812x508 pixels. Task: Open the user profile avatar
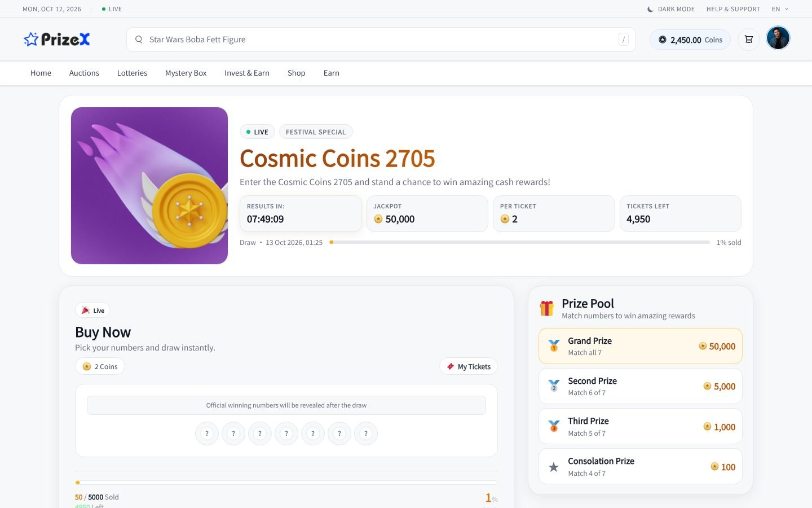click(x=778, y=38)
